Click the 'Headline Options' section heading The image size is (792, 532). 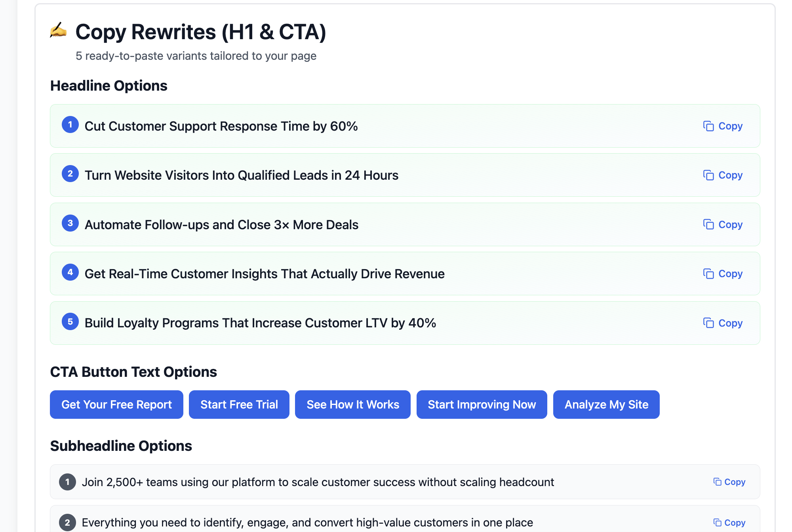click(x=109, y=85)
